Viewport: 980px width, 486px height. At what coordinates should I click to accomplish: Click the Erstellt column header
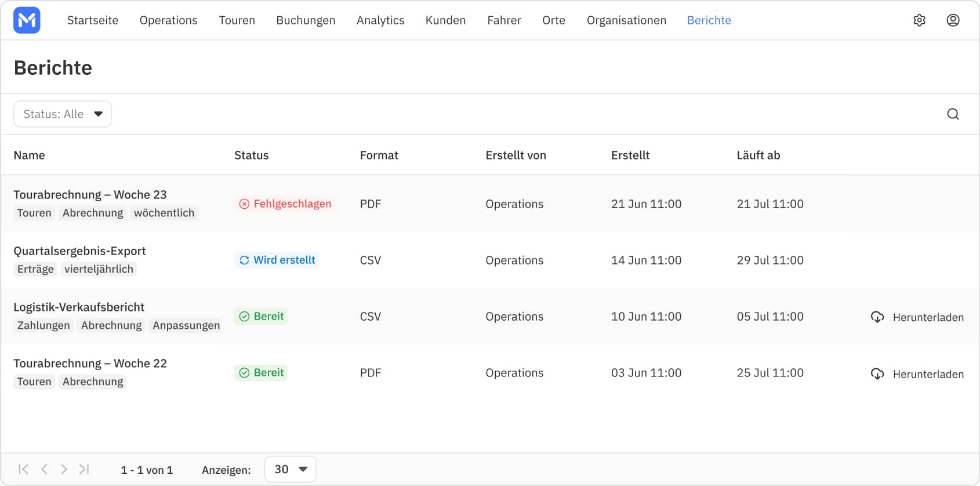[630, 155]
